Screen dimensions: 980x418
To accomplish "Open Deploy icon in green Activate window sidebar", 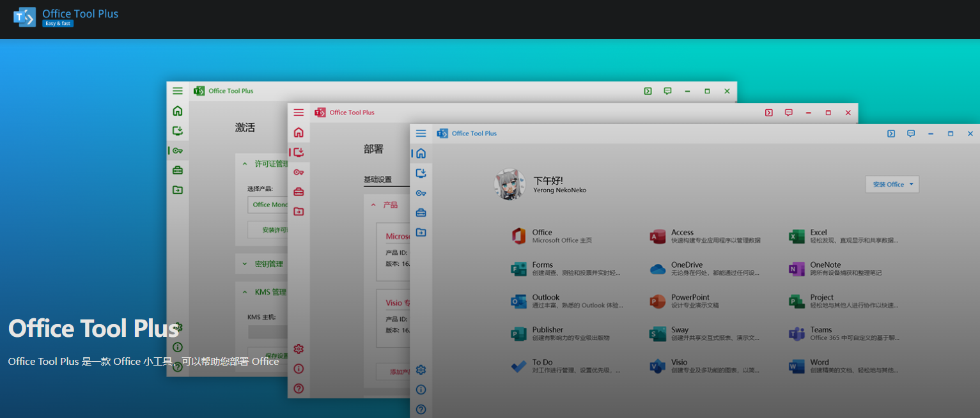I will (178, 130).
